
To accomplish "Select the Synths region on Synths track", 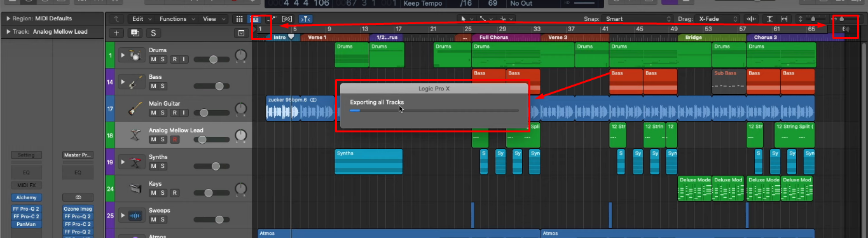I will tap(369, 162).
